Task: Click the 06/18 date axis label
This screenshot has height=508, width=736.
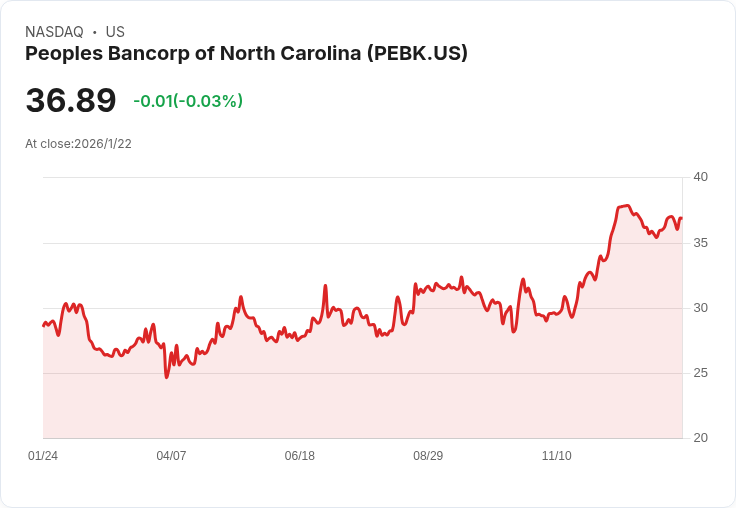Action: [x=299, y=456]
